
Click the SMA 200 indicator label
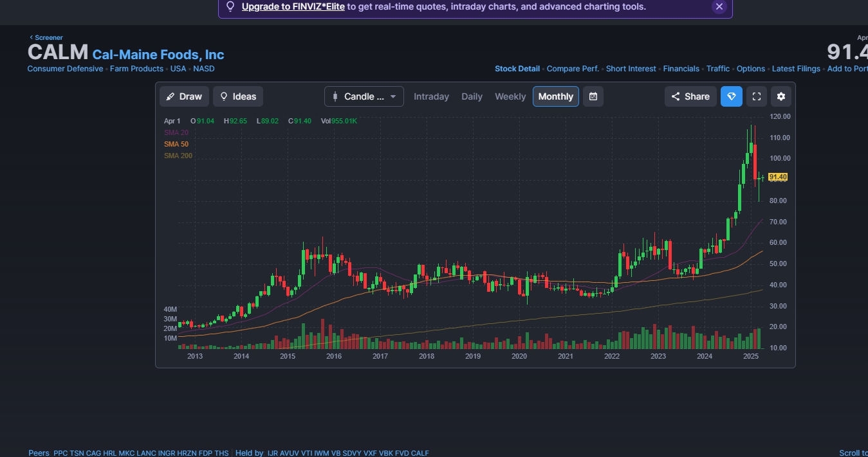point(178,156)
